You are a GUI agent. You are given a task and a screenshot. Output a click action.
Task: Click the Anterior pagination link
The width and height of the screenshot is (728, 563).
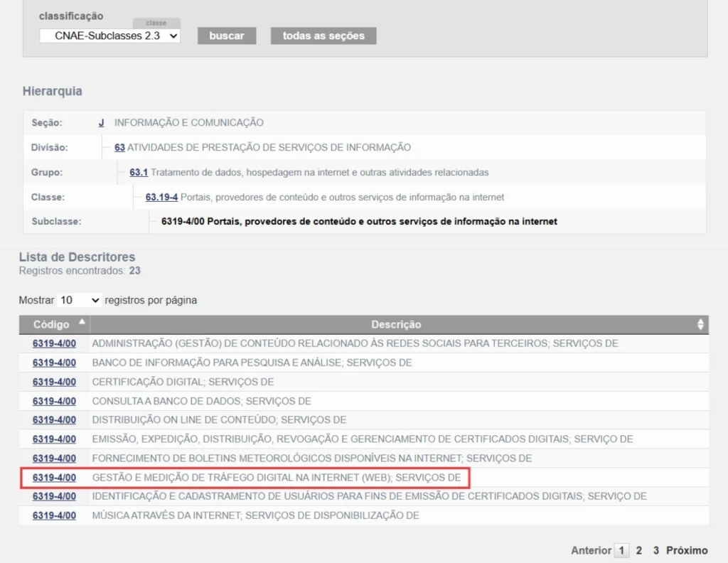click(591, 550)
